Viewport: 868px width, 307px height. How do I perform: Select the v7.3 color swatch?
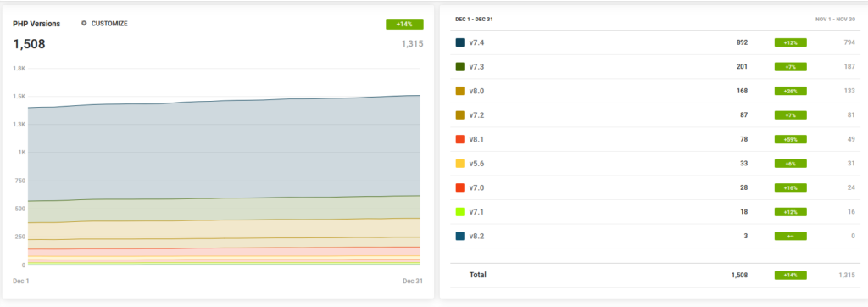coord(460,66)
